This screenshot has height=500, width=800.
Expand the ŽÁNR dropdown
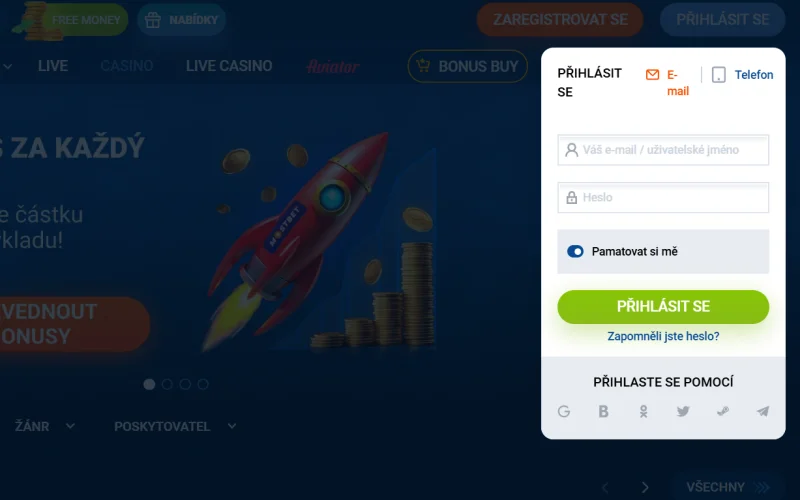click(45, 426)
